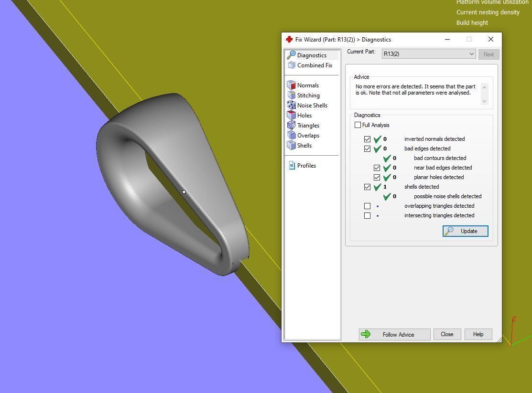Click the magnifier icon on Update
This screenshot has height=393, width=532.
[449, 231]
